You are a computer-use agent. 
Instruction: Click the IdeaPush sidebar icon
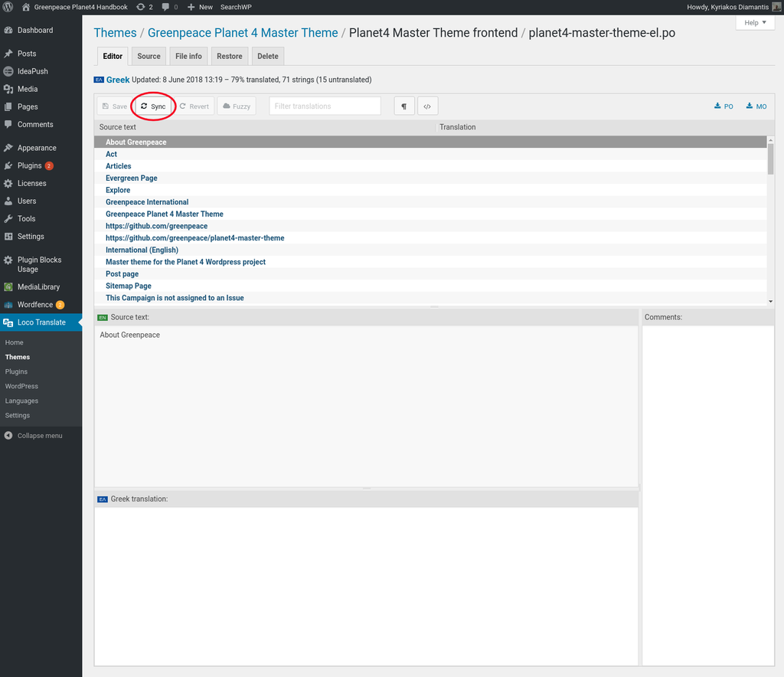8,71
